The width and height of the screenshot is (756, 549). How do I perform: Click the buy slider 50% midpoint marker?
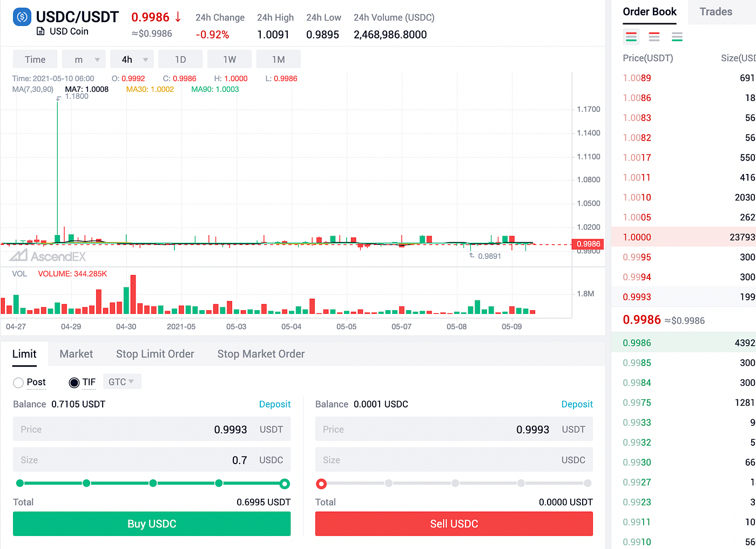click(153, 483)
